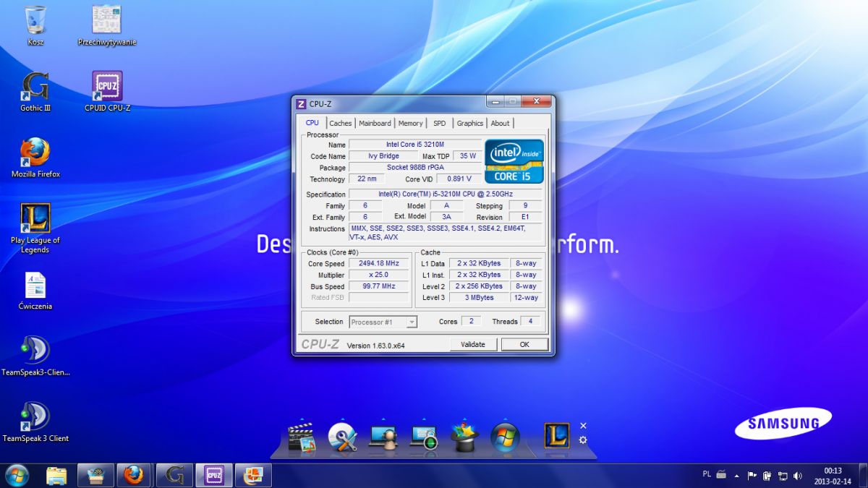Click the 22 nm Technology value
This screenshot has width=868, height=488.
pos(367,179)
